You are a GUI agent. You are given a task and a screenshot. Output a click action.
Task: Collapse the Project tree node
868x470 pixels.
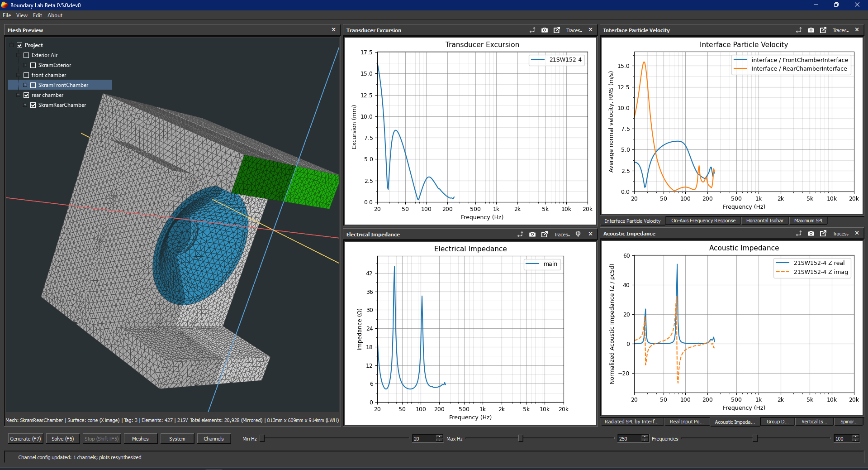(11, 45)
